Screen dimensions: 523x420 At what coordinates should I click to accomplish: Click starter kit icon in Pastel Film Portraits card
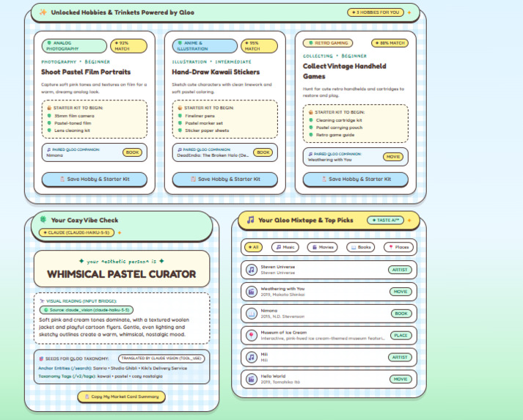[49, 108]
